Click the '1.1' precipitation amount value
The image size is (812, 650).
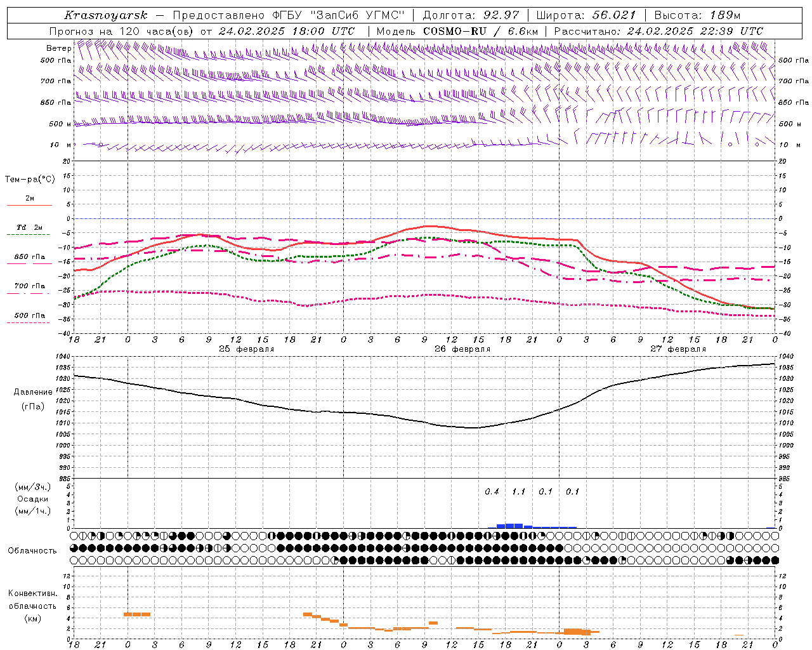pos(518,491)
